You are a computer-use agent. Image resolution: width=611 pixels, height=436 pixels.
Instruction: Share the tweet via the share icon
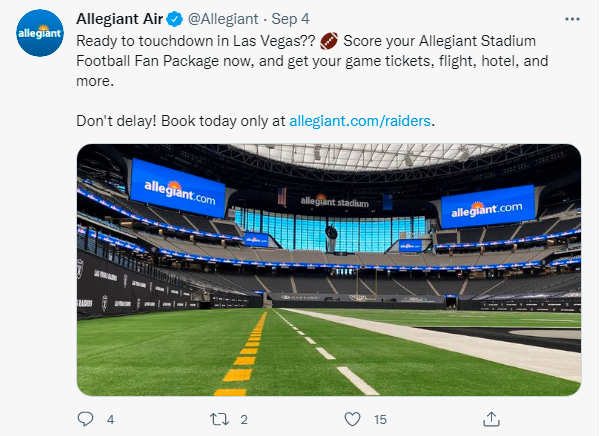[490, 419]
